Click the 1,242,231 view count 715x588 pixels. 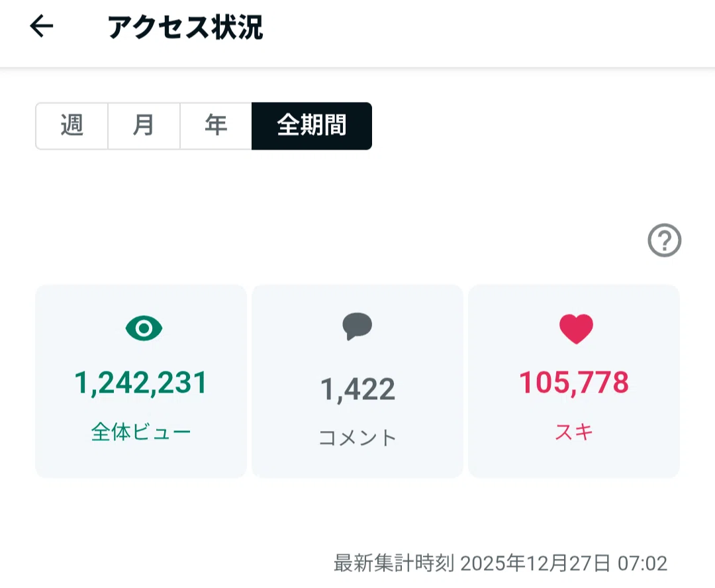(x=141, y=382)
